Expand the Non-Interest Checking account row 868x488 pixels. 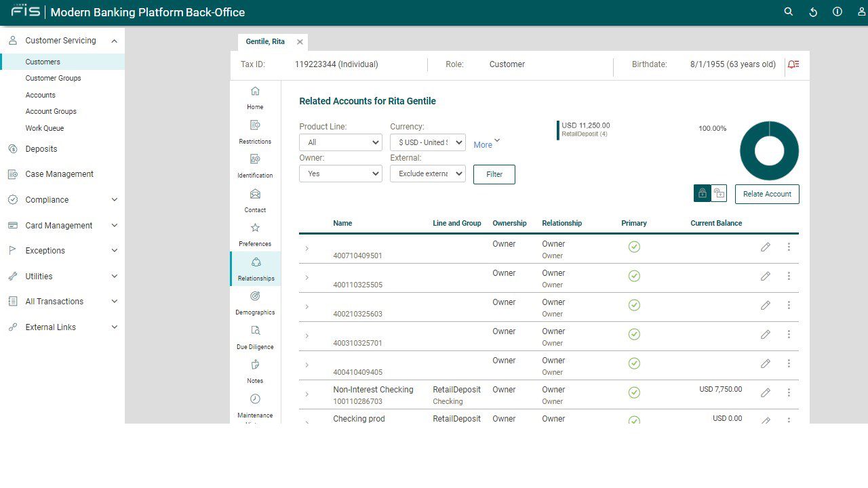click(x=307, y=393)
